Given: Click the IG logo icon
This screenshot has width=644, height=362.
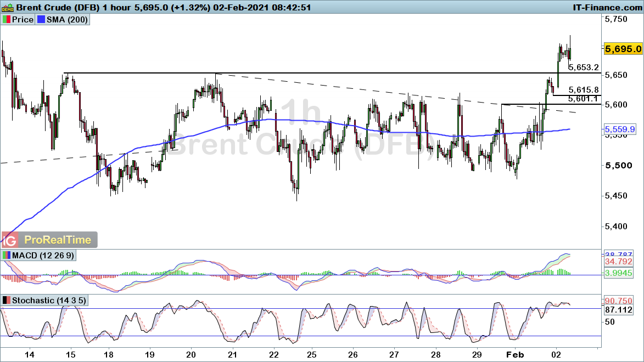Looking at the screenshot, I should click(9, 240).
